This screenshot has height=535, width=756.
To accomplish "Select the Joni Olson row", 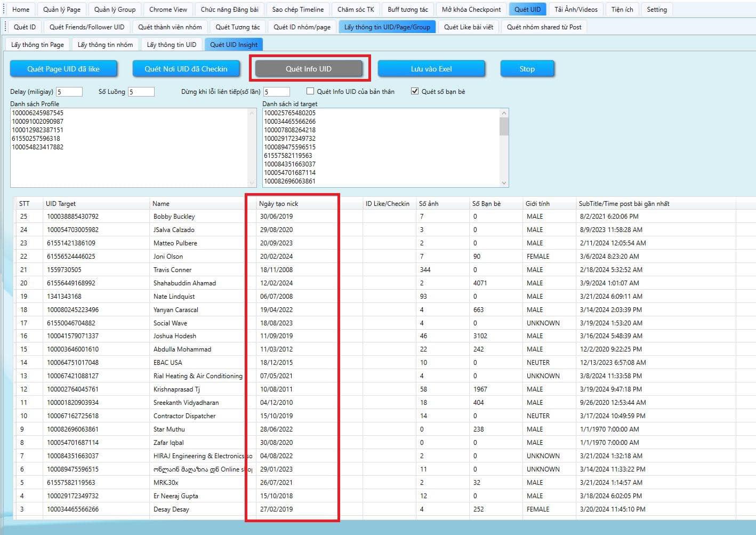I will pyautogui.click(x=168, y=257).
